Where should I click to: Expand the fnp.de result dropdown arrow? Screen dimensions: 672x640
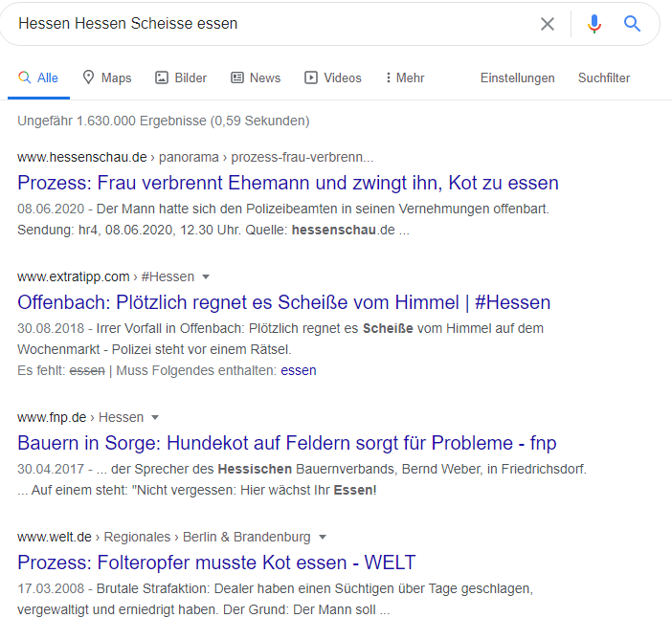[x=155, y=418]
